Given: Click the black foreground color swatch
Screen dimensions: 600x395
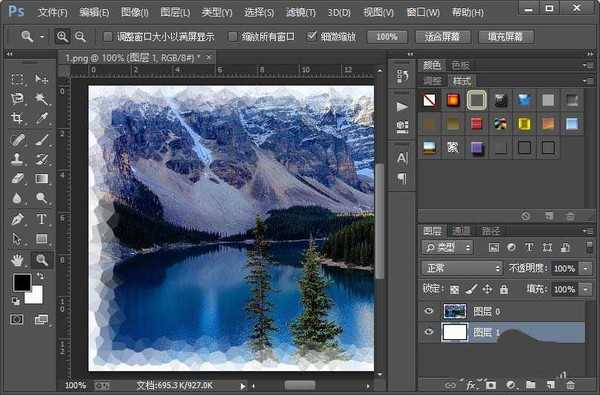Looking at the screenshot, I should click(22, 282).
